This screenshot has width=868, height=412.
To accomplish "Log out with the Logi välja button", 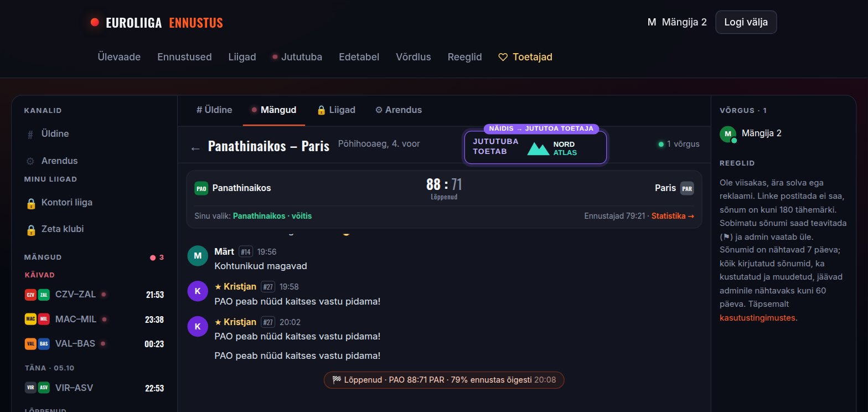I will pos(746,22).
